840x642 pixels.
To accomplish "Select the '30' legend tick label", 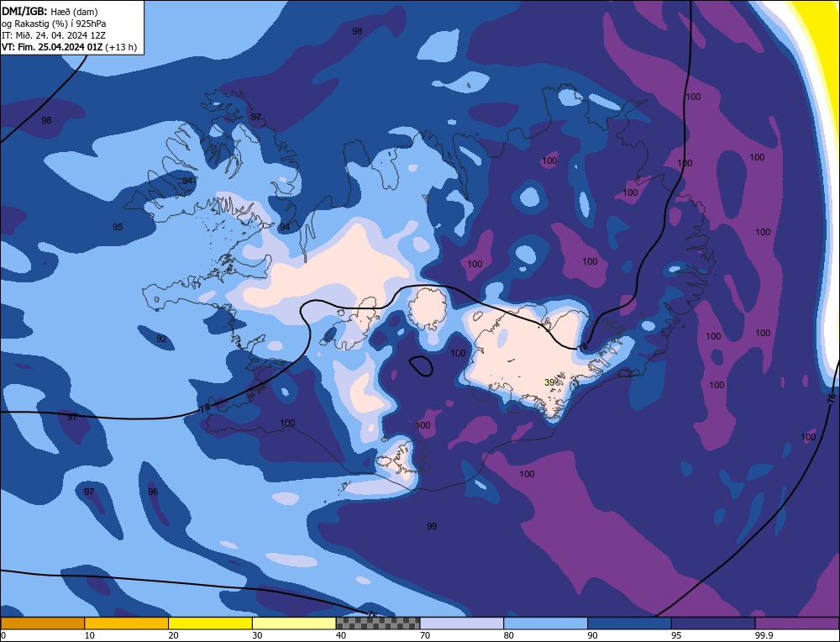I will pyautogui.click(x=257, y=635).
